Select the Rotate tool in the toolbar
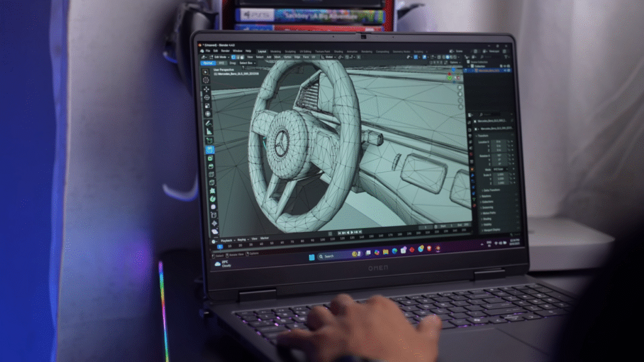This screenshot has width=644, height=362. pos(206,98)
